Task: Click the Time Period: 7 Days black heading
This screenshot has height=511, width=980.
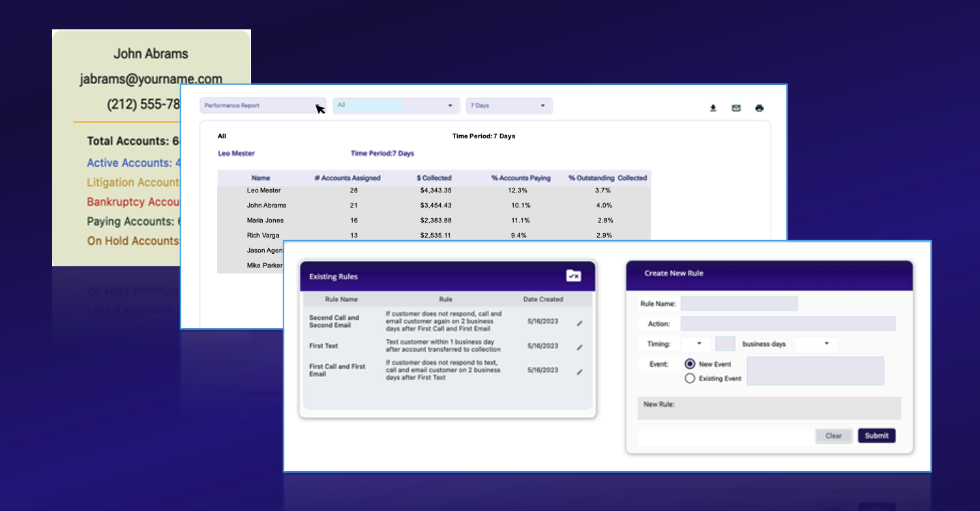Action: [484, 136]
